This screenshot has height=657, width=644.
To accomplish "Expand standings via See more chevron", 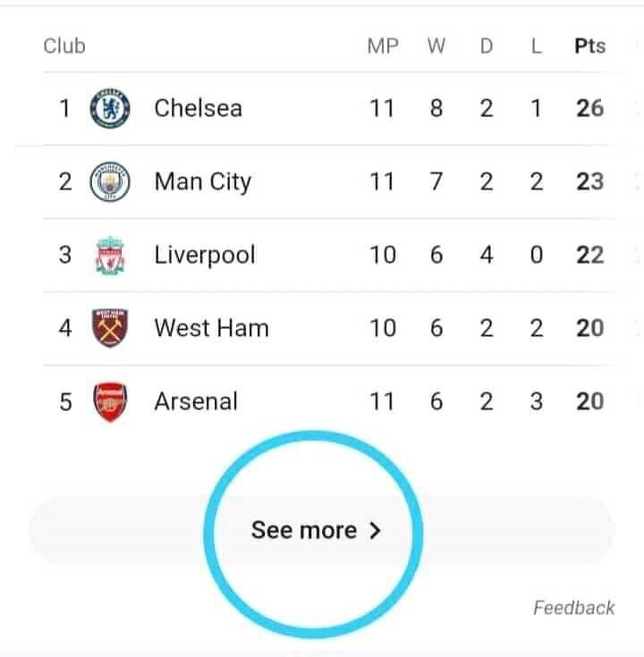I will point(375,530).
